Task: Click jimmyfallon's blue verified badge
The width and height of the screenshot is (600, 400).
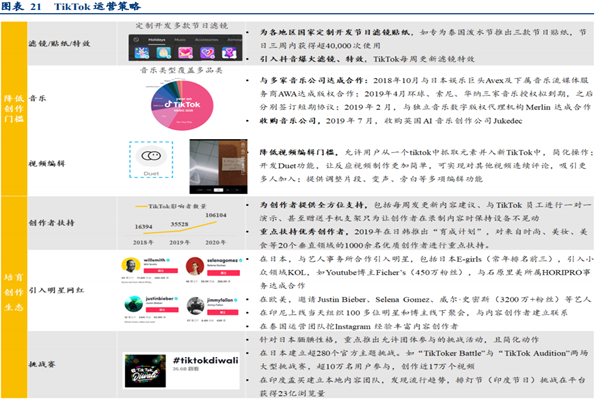Action: 236,300
